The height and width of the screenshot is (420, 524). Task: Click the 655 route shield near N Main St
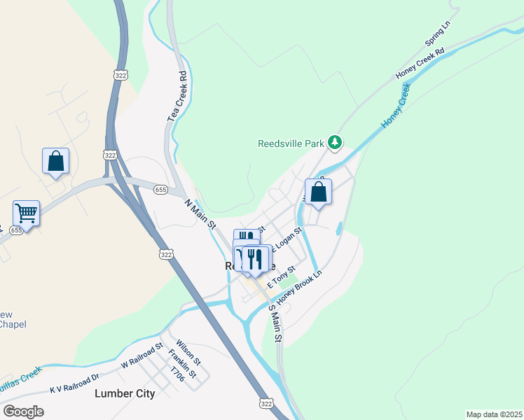(160, 190)
